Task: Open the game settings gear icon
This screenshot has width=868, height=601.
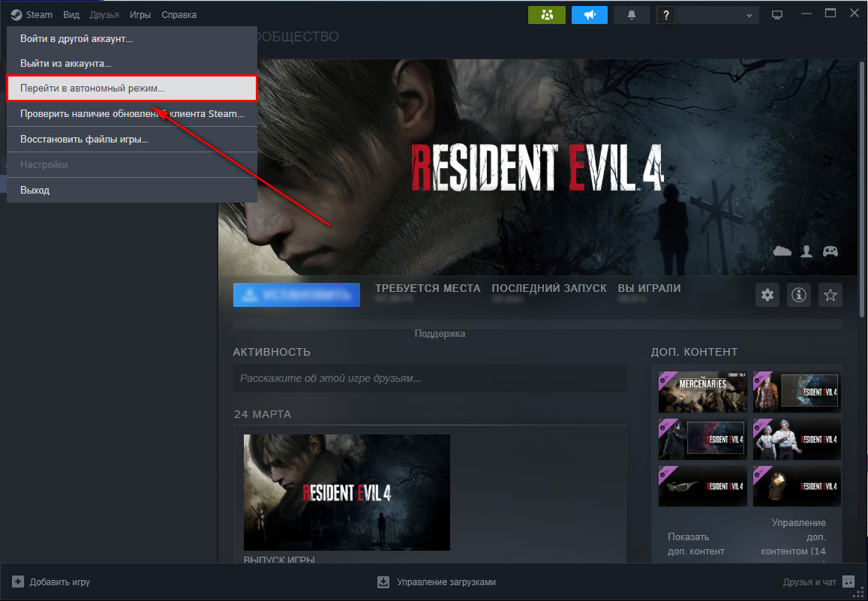Action: coord(767,296)
